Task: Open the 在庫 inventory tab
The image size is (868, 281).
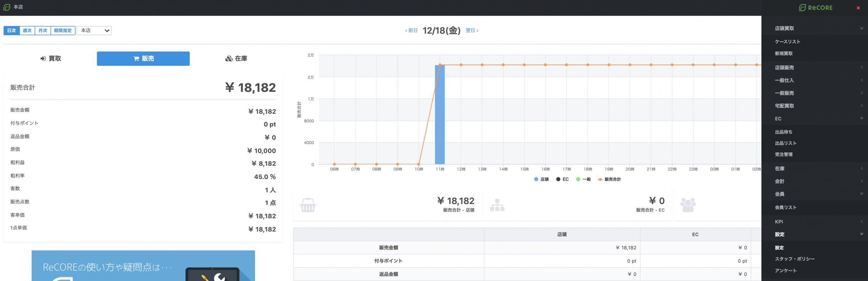Action: click(236, 59)
